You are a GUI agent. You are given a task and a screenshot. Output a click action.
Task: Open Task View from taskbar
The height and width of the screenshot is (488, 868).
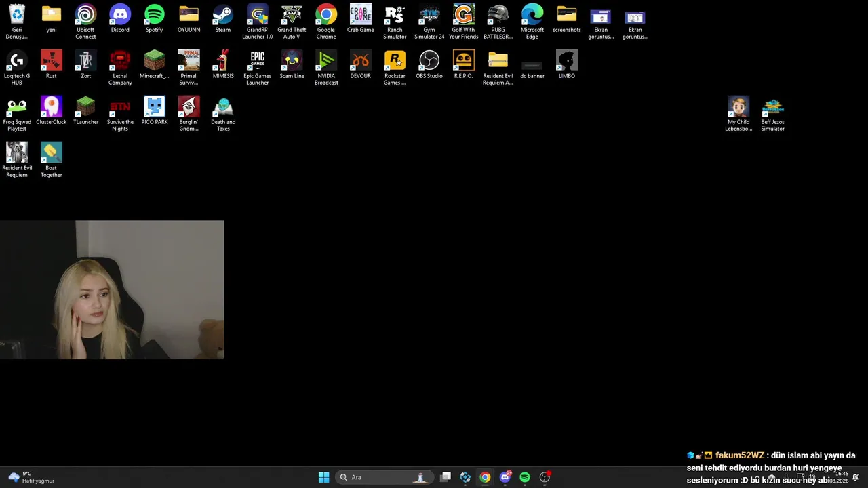(446, 477)
